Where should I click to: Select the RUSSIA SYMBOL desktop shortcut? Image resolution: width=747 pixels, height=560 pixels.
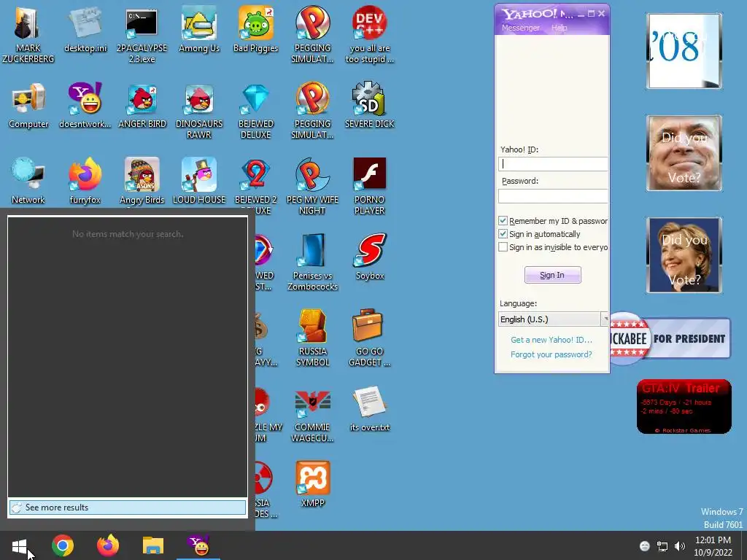coord(312,337)
